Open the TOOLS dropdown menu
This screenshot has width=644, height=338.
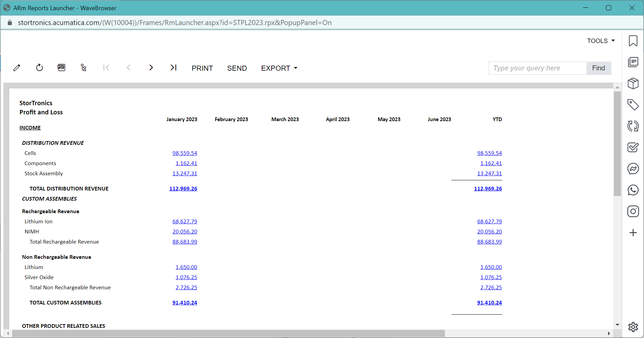click(601, 41)
